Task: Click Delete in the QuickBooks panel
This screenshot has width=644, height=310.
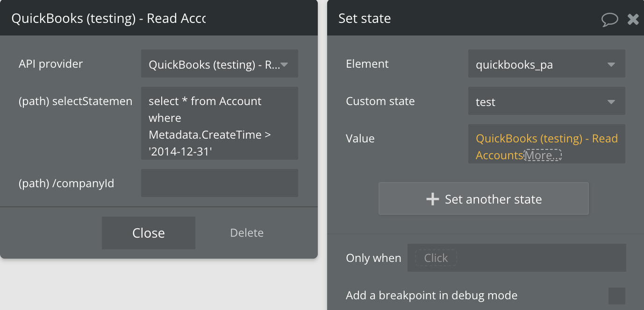Action: click(x=247, y=233)
